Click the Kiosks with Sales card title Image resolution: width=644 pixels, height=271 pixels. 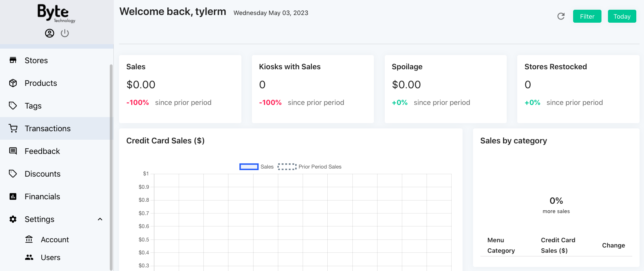point(290,67)
